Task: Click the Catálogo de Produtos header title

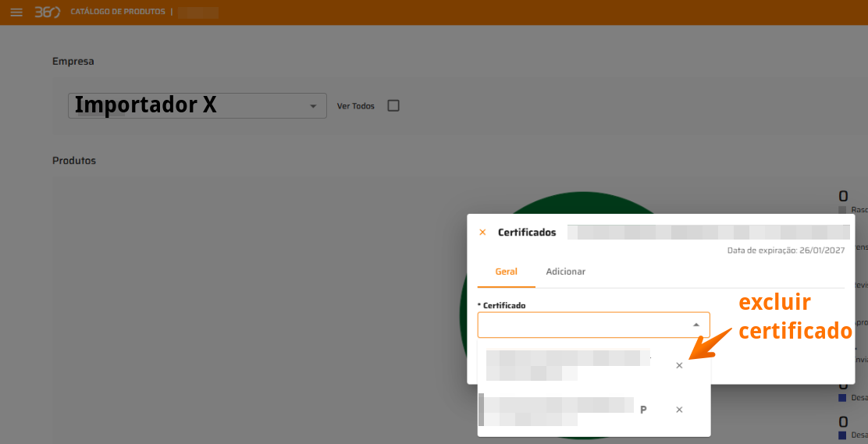Action: point(117,12)
